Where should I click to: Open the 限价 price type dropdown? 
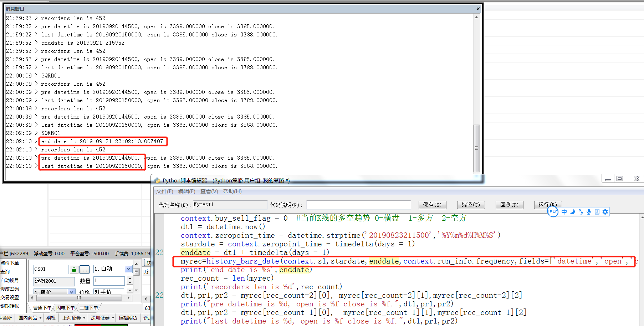pyautogui.click(x=72, y=292)
